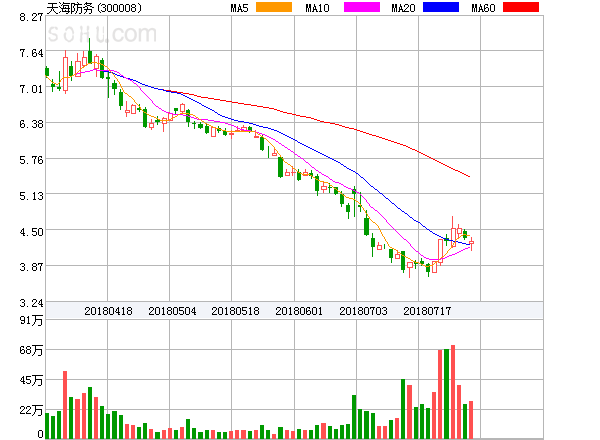The height and width of the screenshot is (440, 600).
Task: Click the blue MA20 legend swatch
Action: pyautogui.click(x=440, y=8)
